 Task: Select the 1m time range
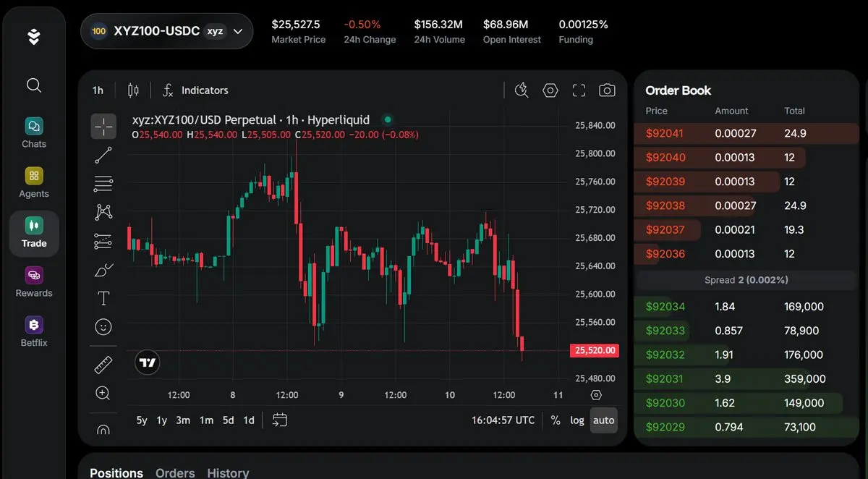206,420
